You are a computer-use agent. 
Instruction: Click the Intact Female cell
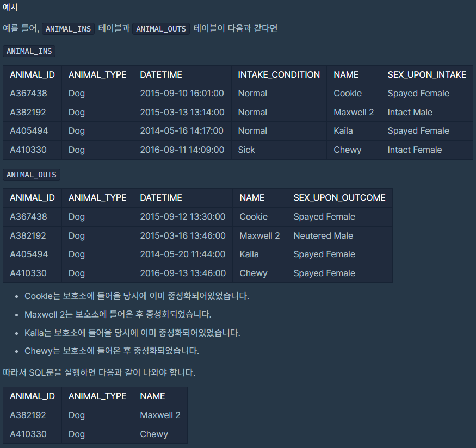pyautogui.click(x=415, y=150)
